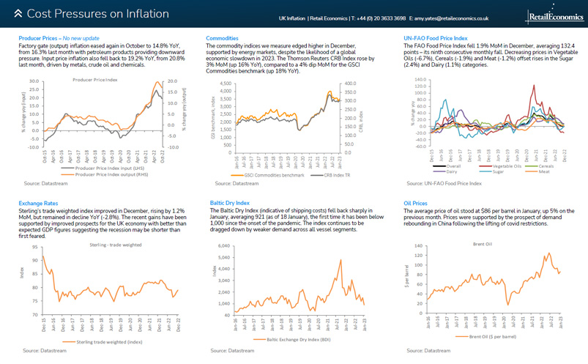
Task: Toggle the Dairy series legend entry
Action: [x=444, y=172]
